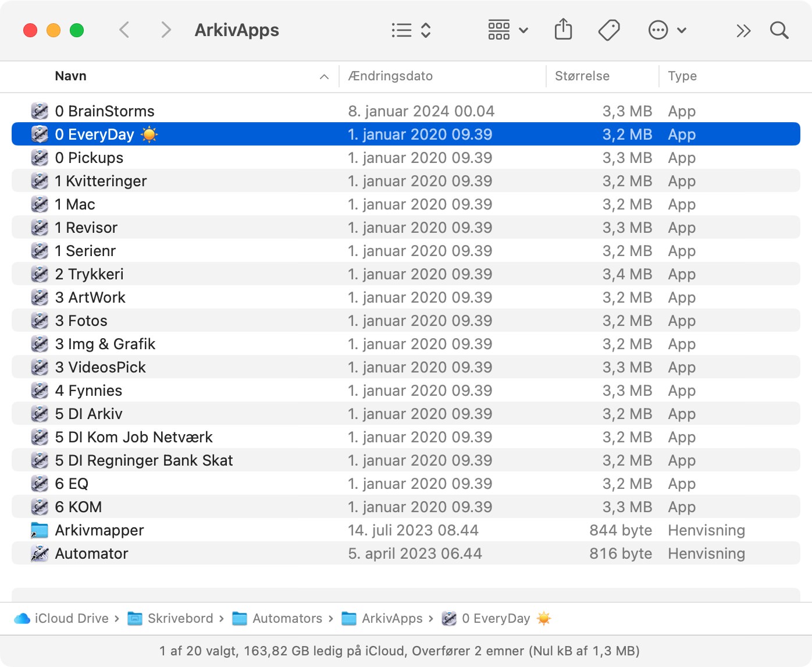Image resolution: width=812 pixels, height=667 pixels.
Task: Sort by the Ændringsdato column header
Action: 390,76
